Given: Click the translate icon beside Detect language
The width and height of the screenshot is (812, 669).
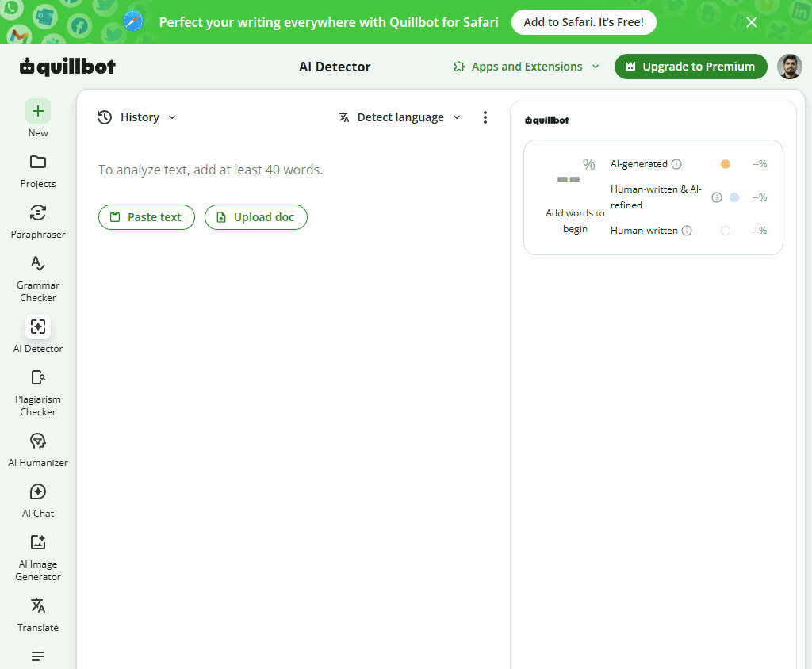Looking at the screenshot, I should (344, 117).
